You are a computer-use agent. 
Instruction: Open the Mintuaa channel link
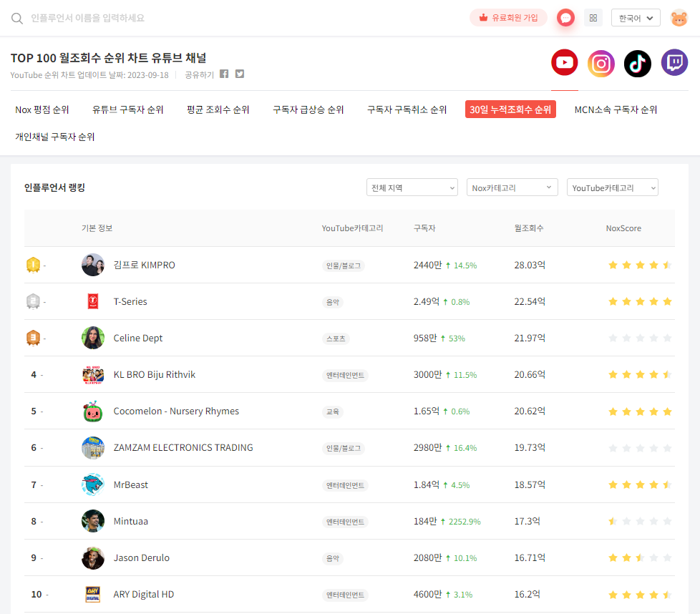pos(130,521)
